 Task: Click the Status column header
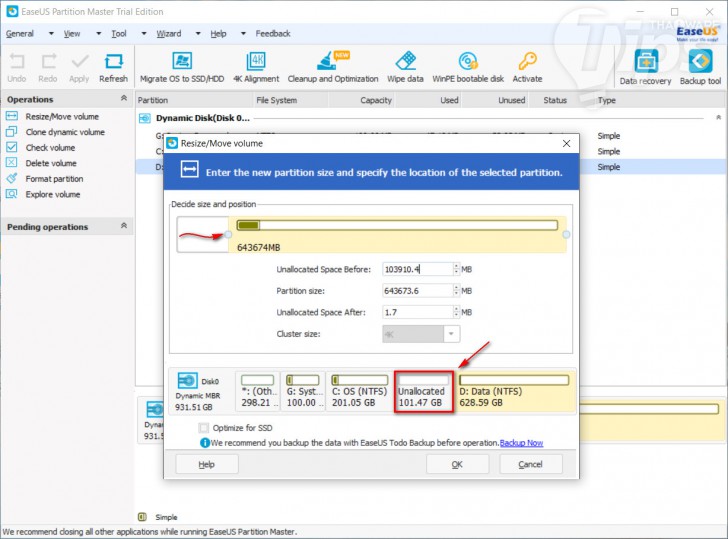[x=555, y=100]
